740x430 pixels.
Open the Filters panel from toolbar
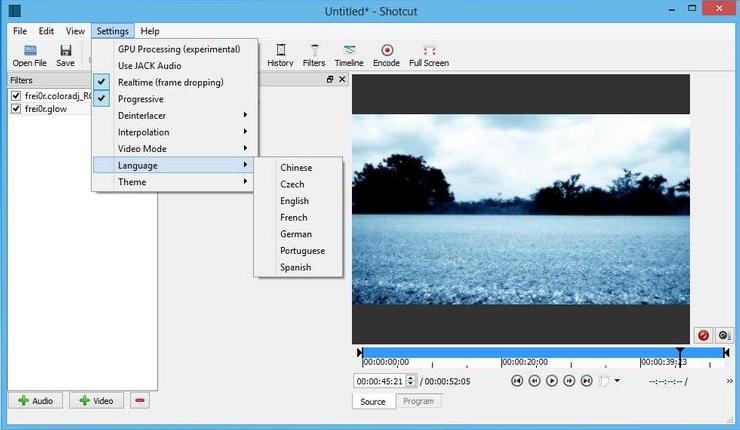pyautogui.click(x=314, y=55)
